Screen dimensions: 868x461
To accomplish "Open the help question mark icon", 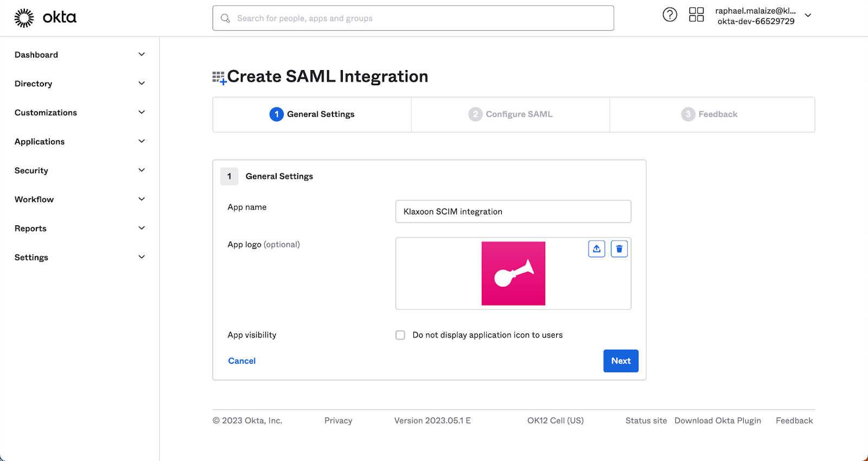I will click(x=670, y=15).
